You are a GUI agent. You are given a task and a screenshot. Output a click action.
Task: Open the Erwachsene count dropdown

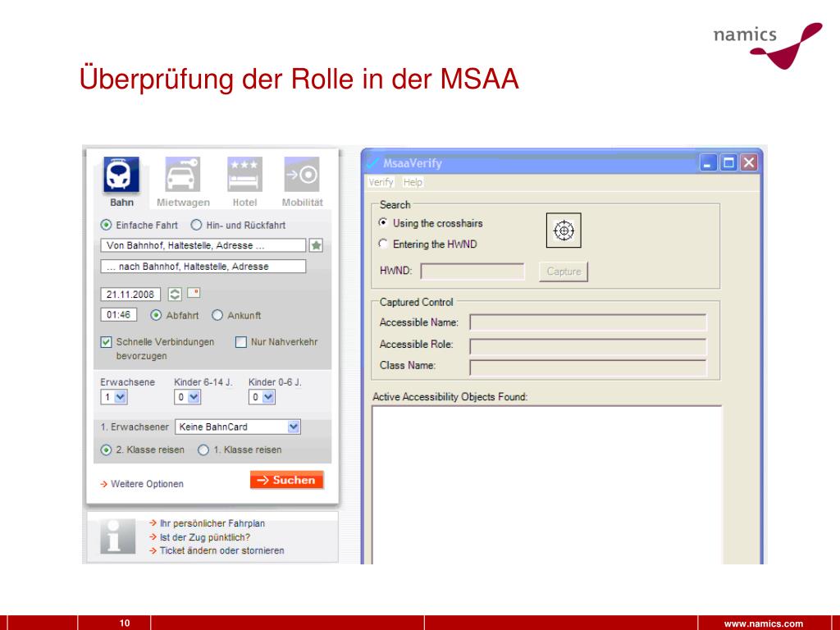pos(113,397)
